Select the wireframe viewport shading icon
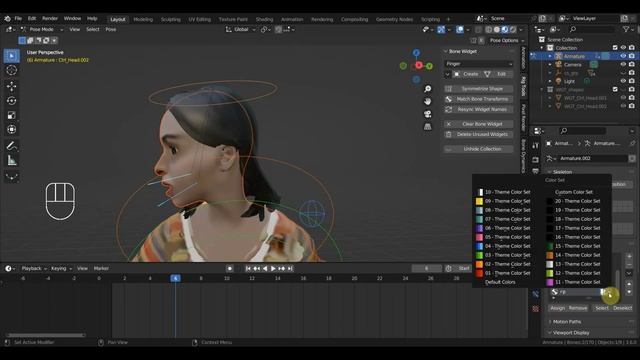 pyautogui.click(x=489, y=29)
